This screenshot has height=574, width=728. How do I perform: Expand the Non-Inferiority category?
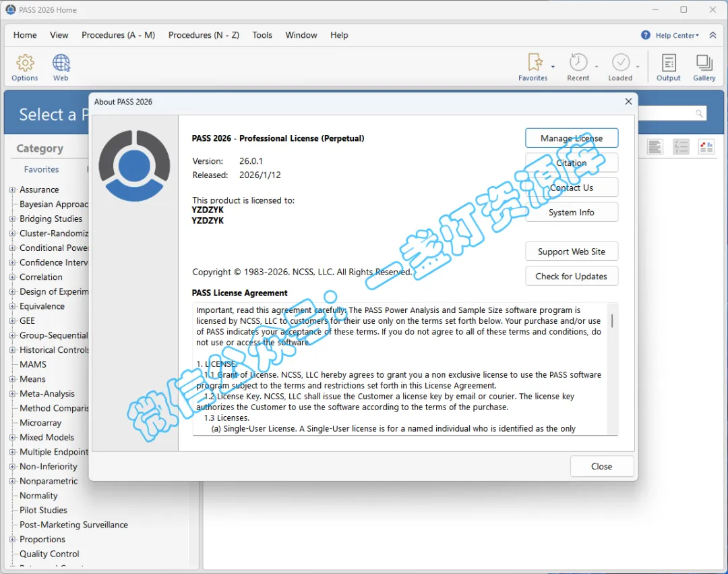pyautogui.click(x=13, y=467)
